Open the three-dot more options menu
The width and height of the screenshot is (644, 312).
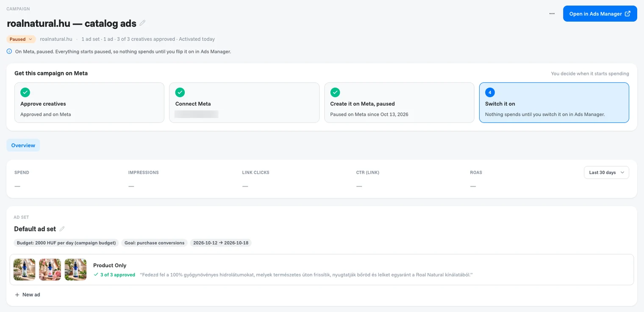pyautogui.click(x=552, y=14)
